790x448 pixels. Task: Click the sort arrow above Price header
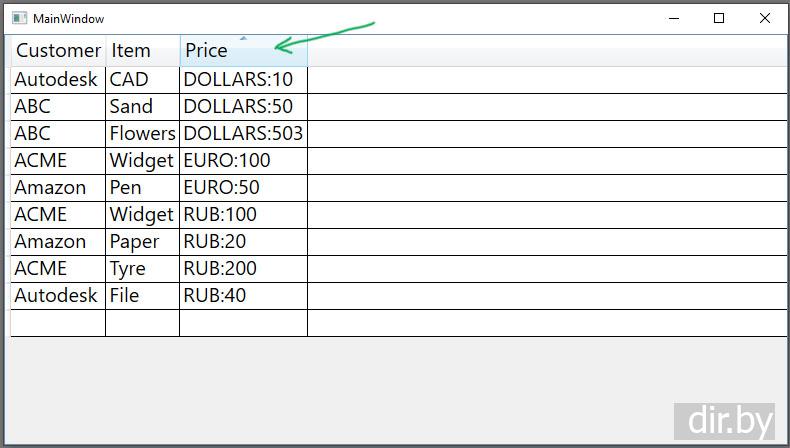coord(243,38)
